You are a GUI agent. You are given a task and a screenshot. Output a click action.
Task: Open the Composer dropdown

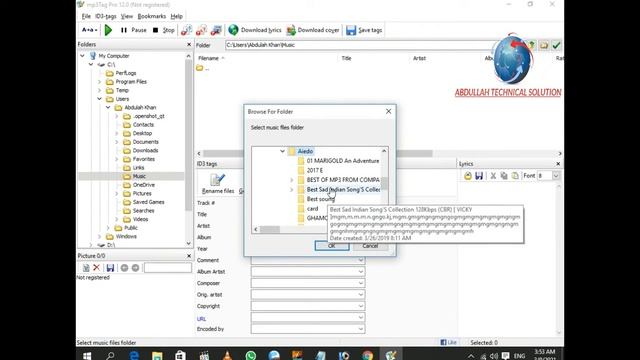360,283
